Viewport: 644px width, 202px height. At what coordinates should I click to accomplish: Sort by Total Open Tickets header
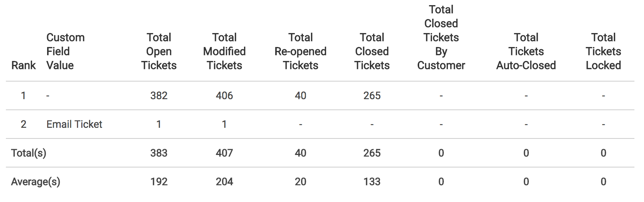(159, 51)
